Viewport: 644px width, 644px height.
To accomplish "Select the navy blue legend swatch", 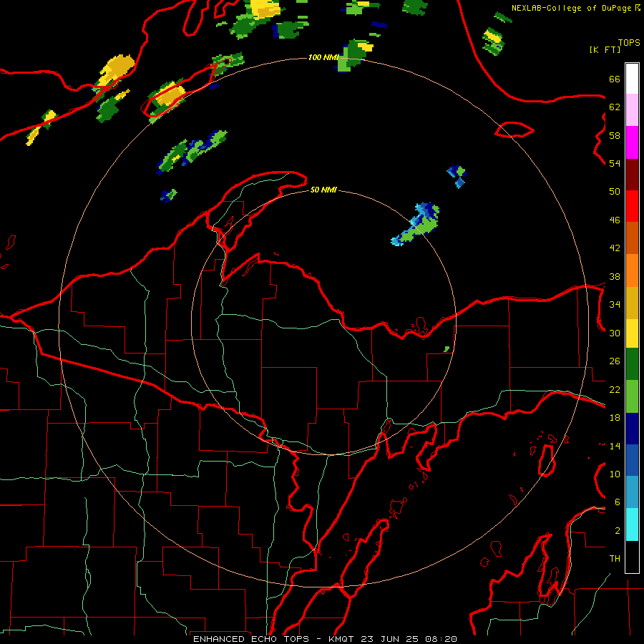I will click(x=632, y=429).
